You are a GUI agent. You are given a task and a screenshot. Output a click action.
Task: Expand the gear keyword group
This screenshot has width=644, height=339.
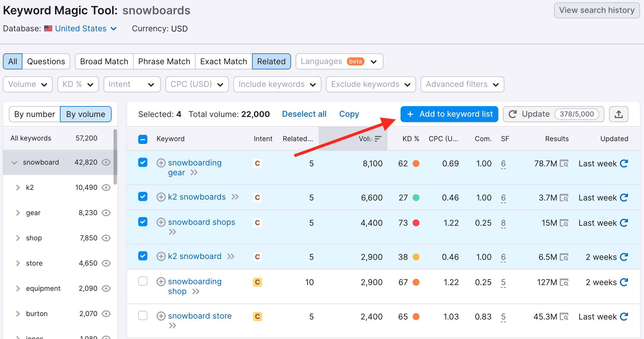[x=18, y=213]
